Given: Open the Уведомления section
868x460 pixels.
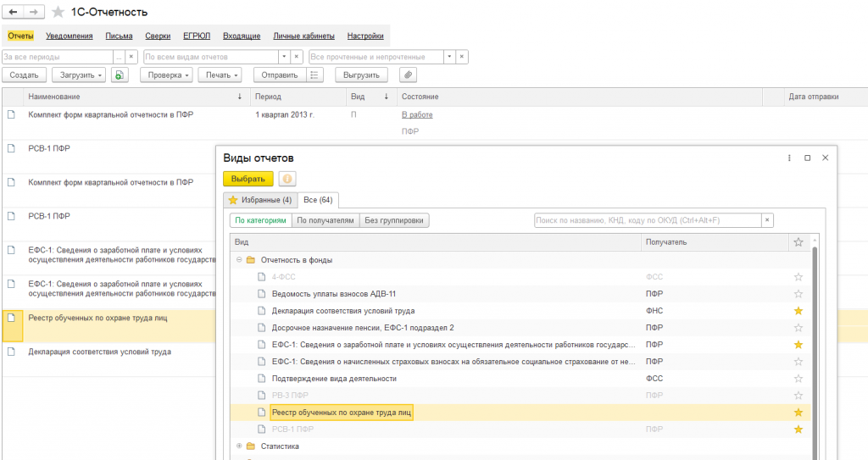Looking at the screenshot, I should tap(70, 36).
